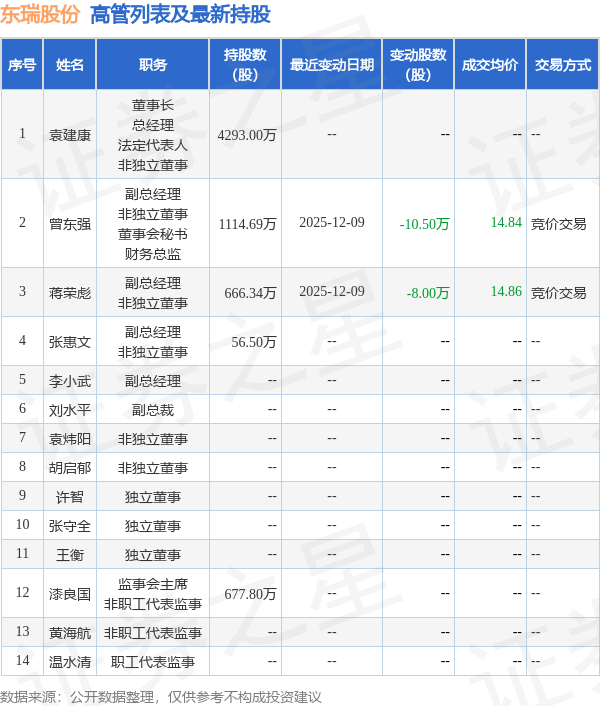
Task: Click date 2025-12-09 in 蒋荣彪 row
Action: click(332, 291)
